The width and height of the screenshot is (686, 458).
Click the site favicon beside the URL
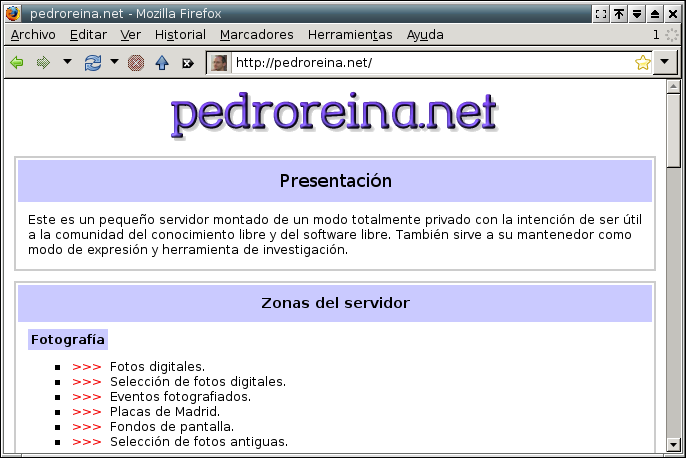tap(219, 63)
